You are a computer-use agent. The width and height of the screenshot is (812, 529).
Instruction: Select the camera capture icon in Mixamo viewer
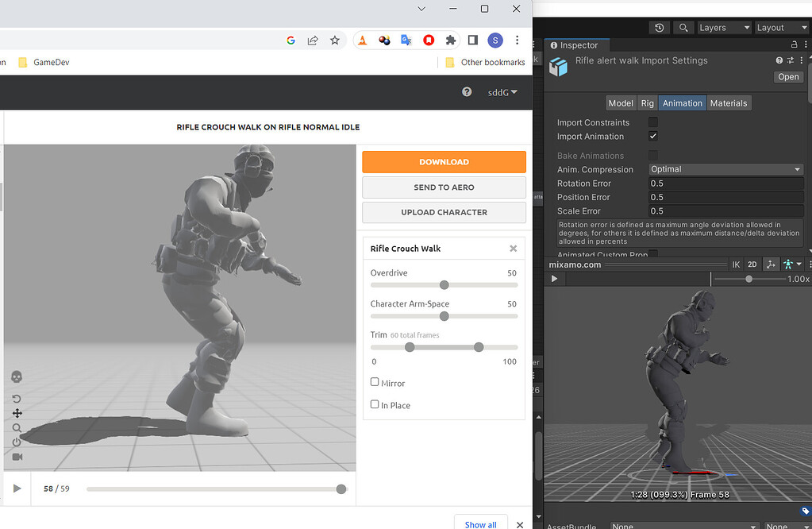click(x=17, y=456)
